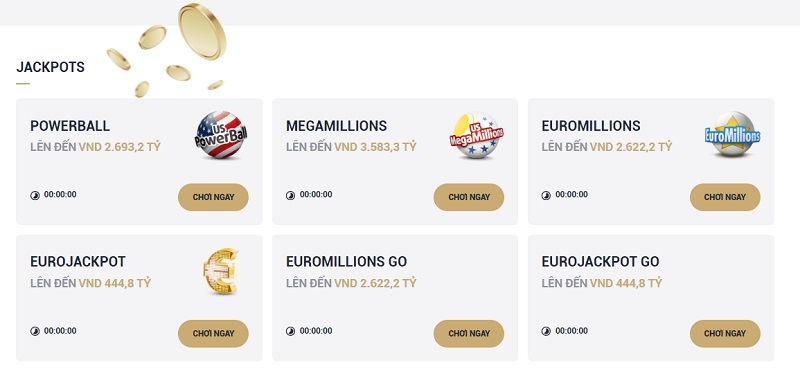Open the MEGAMILLIONS title link
This screenshot has height=387, width=800.
[x=336, y=126]
